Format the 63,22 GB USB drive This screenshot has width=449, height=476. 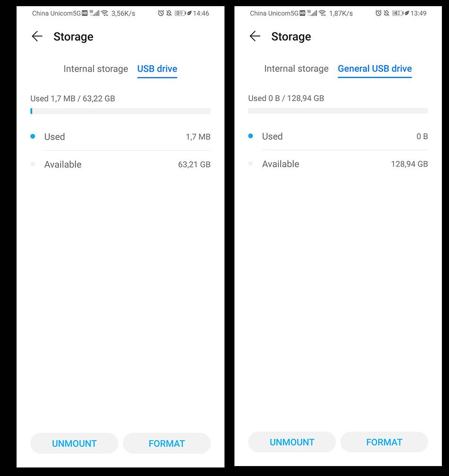tap(166, 443)
